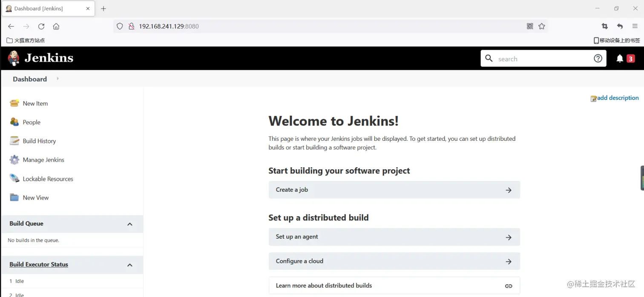Click the insecure connection lock icon
The height and width of the screenshot is (297, 644).
click(x=131, y=26)
